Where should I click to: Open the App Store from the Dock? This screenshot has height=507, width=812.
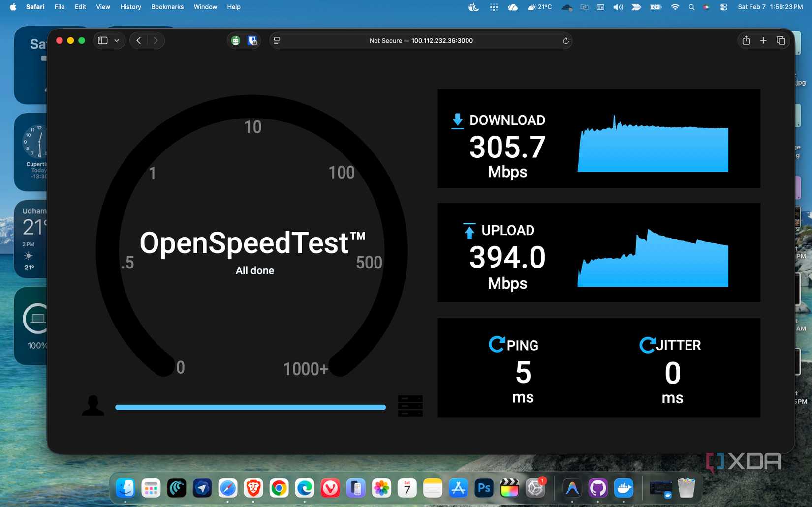[x=458, y=488]
